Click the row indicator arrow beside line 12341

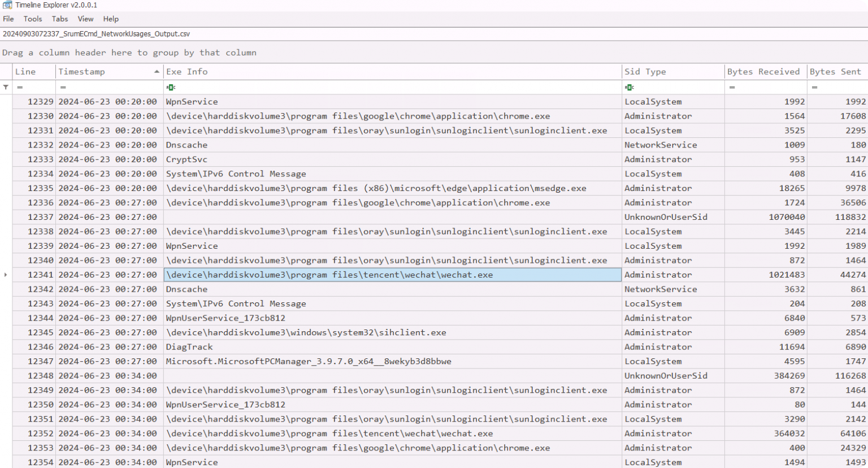[x=6, y=275]
